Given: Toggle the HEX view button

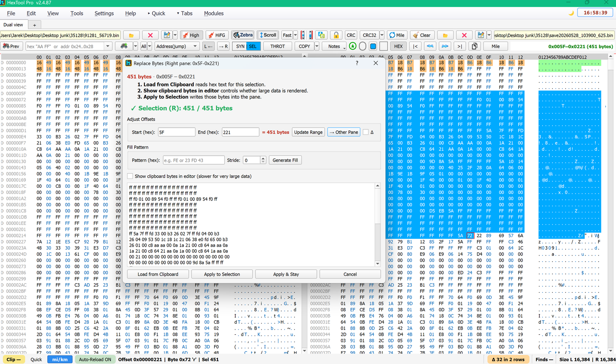Looking at the screenshot, I should 398,46.
